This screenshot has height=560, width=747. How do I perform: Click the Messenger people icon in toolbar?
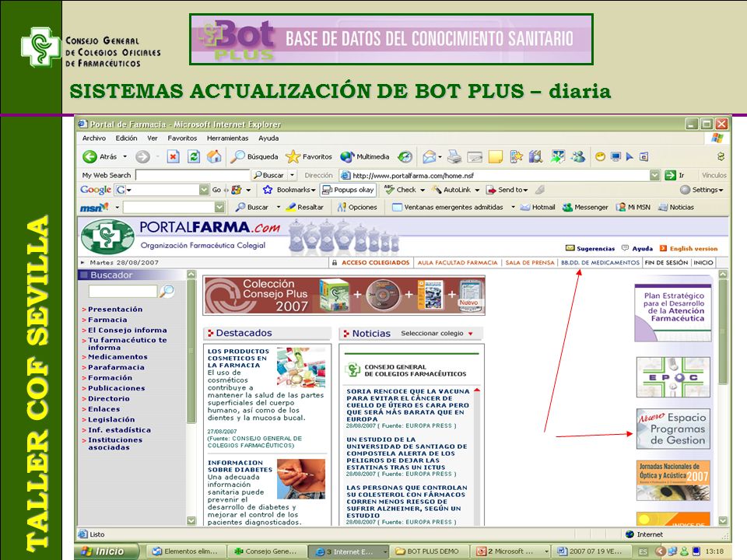pyautogui.click(x=578, y=156)
